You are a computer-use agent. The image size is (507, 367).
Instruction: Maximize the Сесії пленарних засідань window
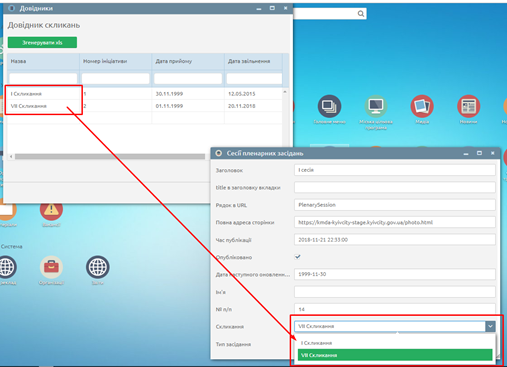click(x=479, y=153)
